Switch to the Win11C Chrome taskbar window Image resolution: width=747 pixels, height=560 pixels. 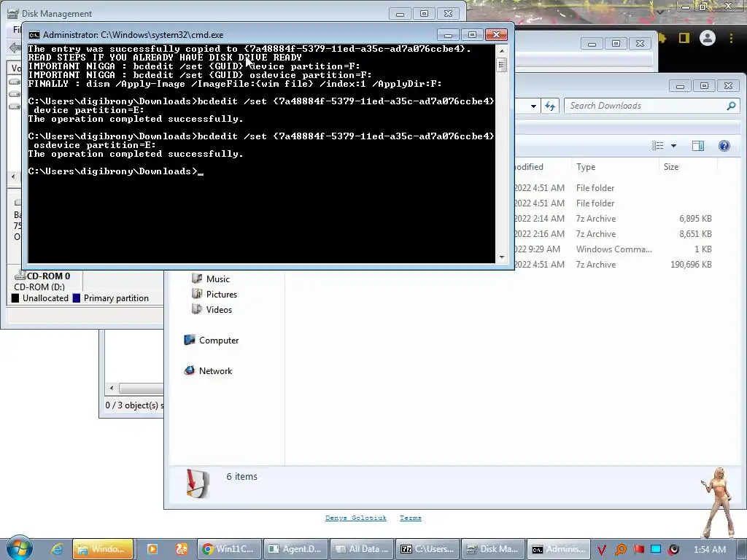pyautogui.click(x=229, y=549)
